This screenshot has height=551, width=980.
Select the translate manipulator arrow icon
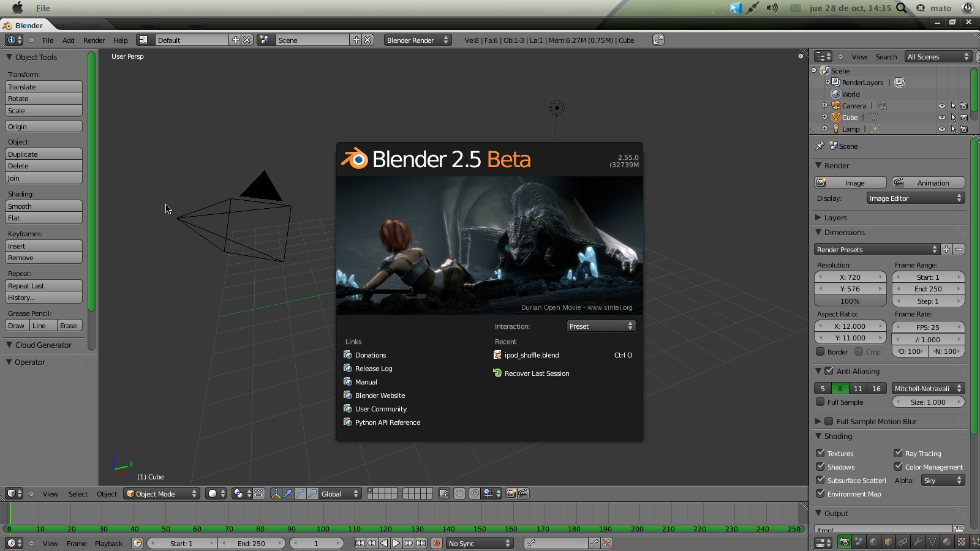click(288, 493)
